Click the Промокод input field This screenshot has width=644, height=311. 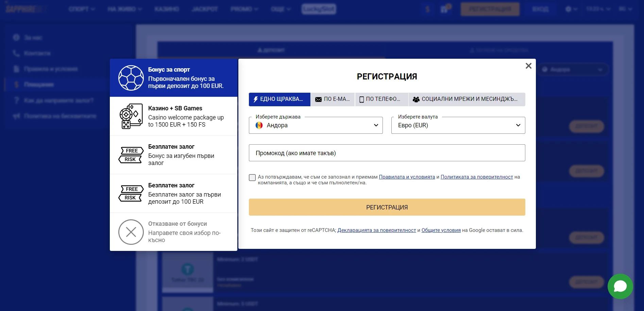(x=387, y=153)
